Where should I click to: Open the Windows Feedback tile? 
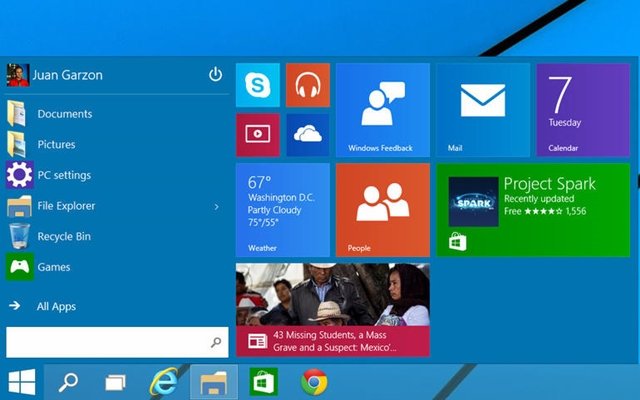coord(383,110)
